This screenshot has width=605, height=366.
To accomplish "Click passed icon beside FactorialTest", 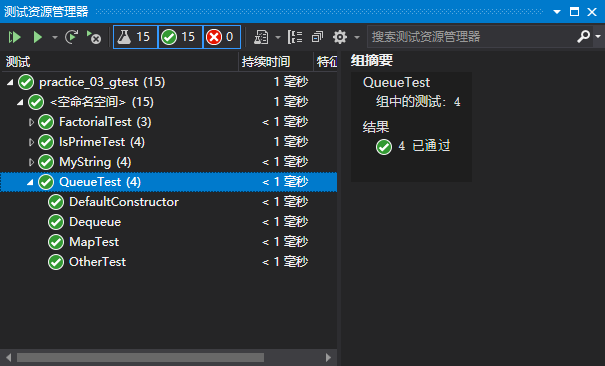I will [46, 122].
